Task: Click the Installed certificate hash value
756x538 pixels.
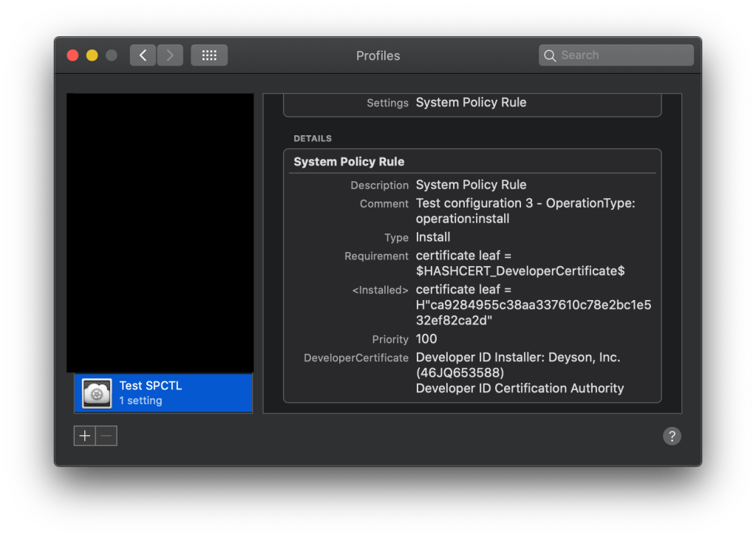Action: click(533, 305)
